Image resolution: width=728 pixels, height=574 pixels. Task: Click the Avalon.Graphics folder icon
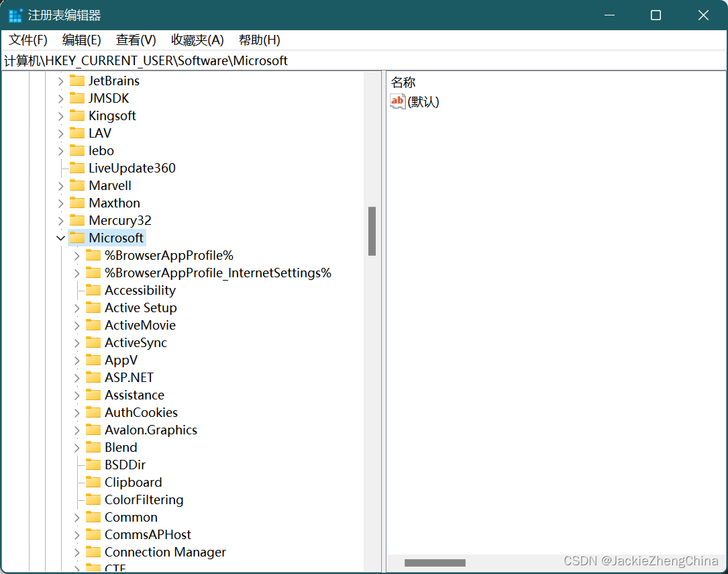93,430
